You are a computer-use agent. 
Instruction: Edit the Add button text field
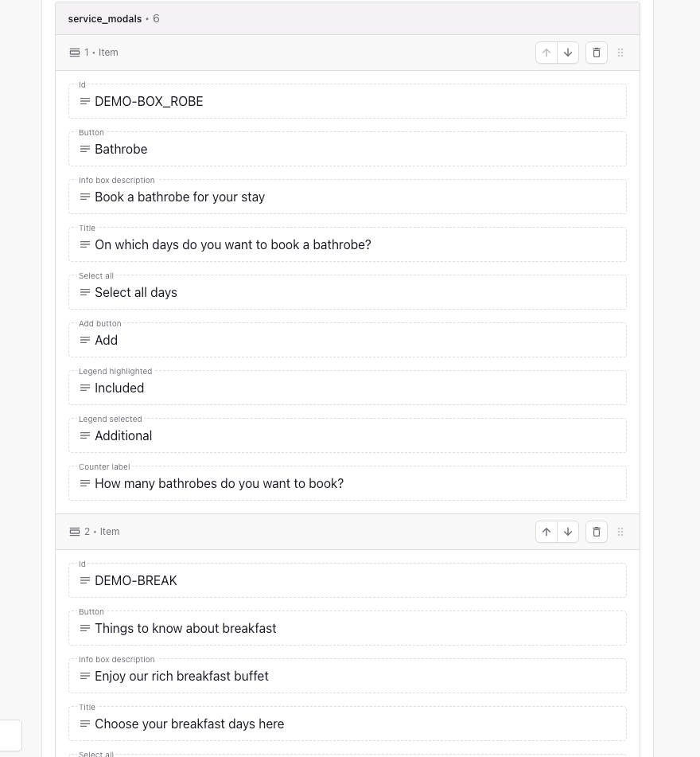pyautogui.click(x=348, y=341)
